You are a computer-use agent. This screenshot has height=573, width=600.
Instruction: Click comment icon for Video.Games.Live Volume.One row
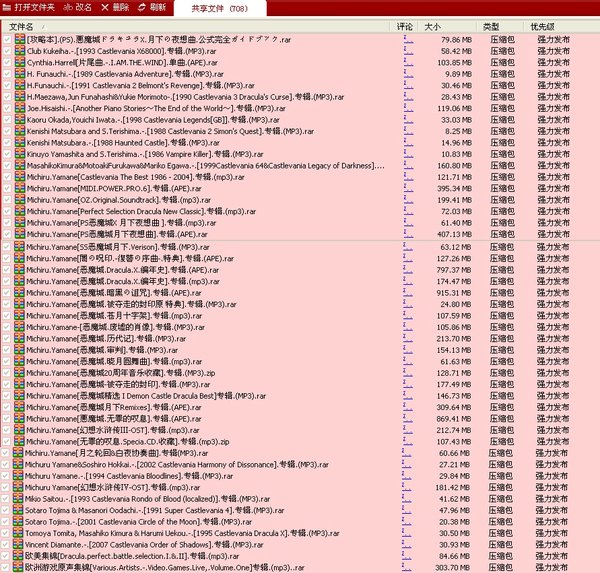pyautogui.click(x=407, y=567)
